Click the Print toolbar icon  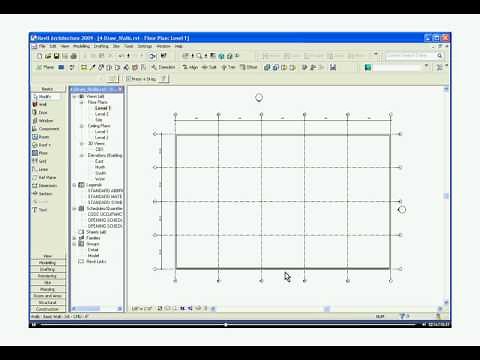[74, 56]
